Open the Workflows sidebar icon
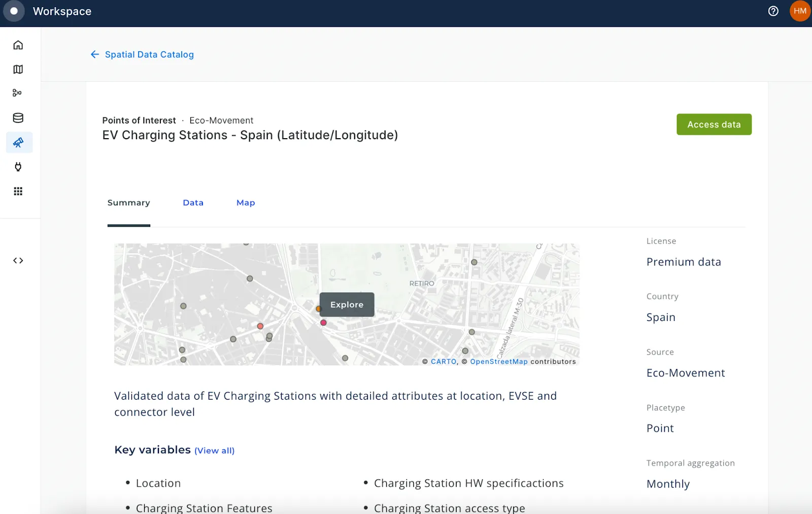Image resolution: width=812 pixels, height=514 pixels. [x=18, y=93]
